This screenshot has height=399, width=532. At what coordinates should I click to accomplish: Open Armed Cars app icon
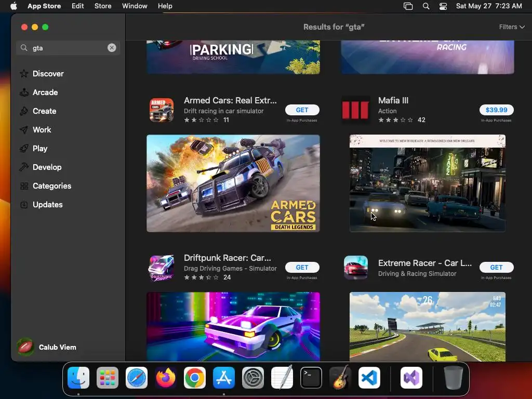coord(162,110)
